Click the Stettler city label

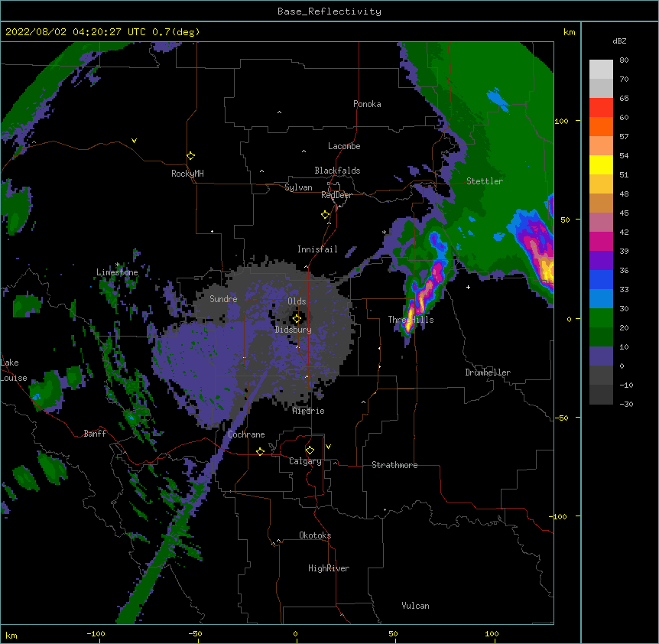(485, 181)
